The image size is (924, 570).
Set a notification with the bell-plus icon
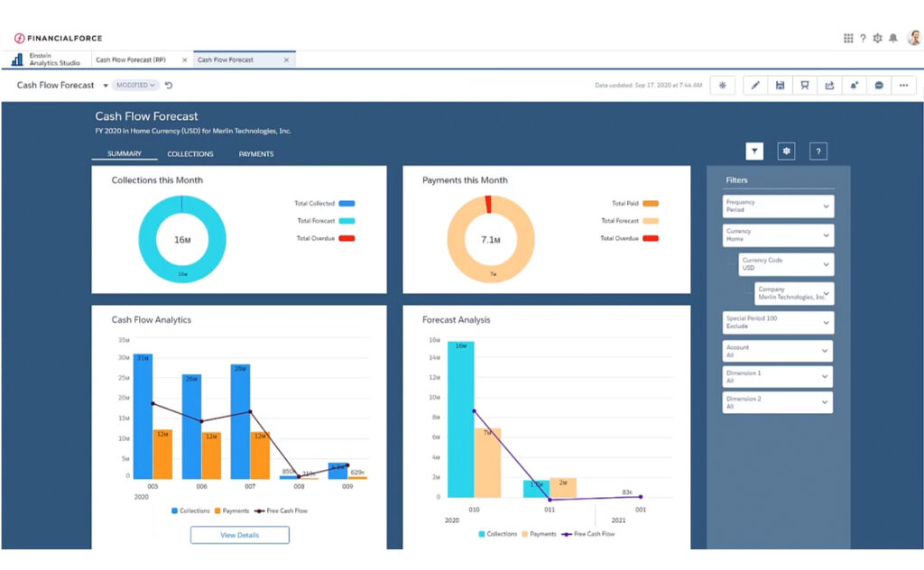(854, 86)
